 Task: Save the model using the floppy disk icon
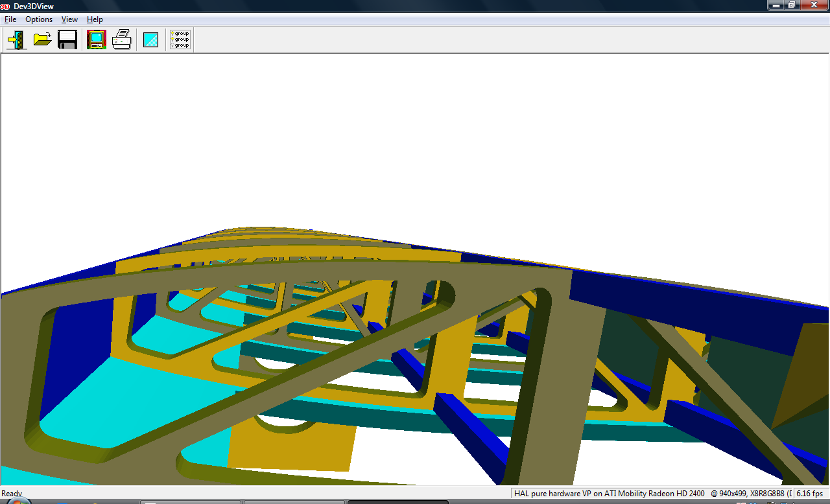67,40
